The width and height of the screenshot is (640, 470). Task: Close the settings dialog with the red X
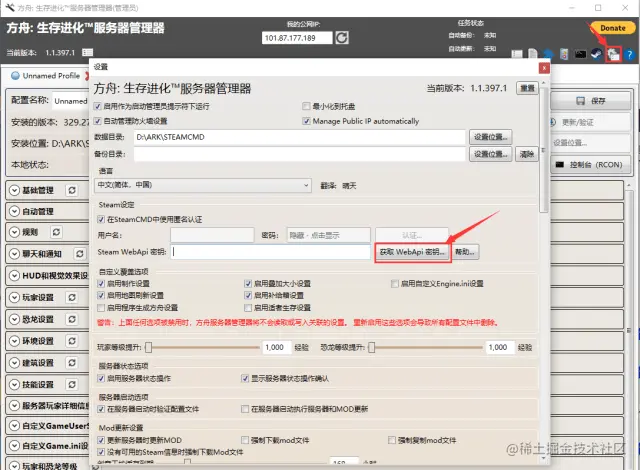coord(544,68)
